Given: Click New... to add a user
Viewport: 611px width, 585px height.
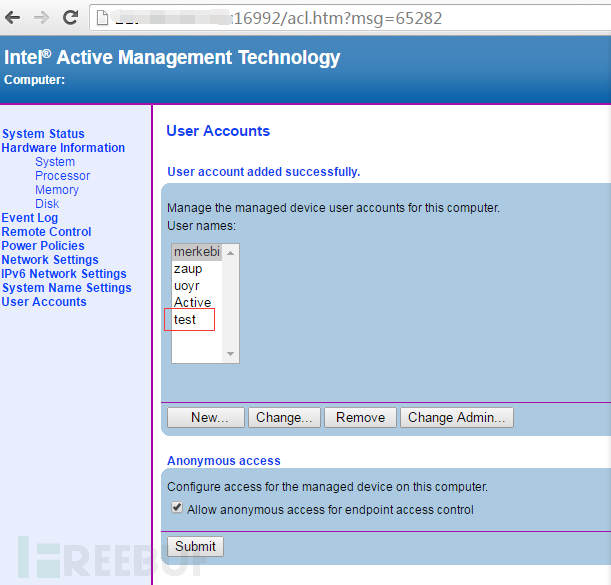Looking at the screenshot, I should tap(206, 417).
